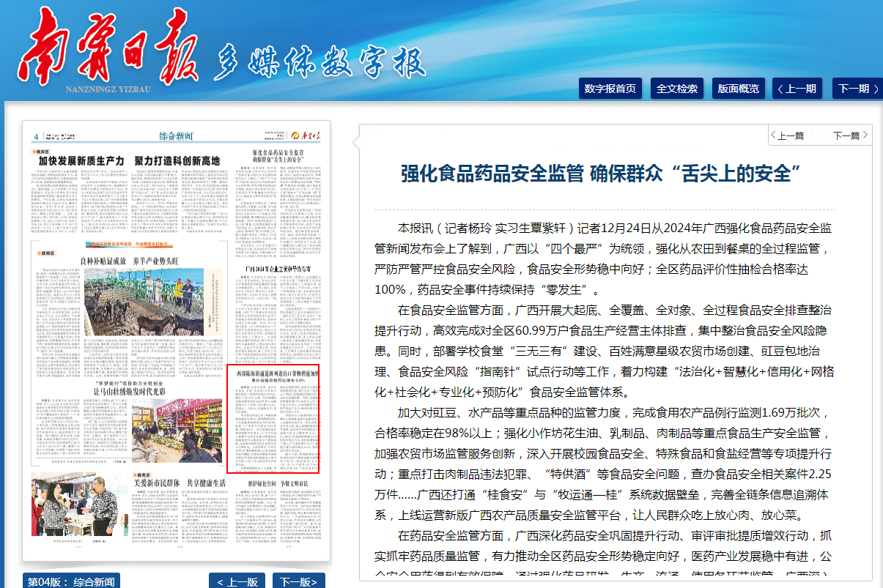Select the 第04版：综合新闻 page label
The height and width of the screenshot is (588, 883).
coord(71,582)
